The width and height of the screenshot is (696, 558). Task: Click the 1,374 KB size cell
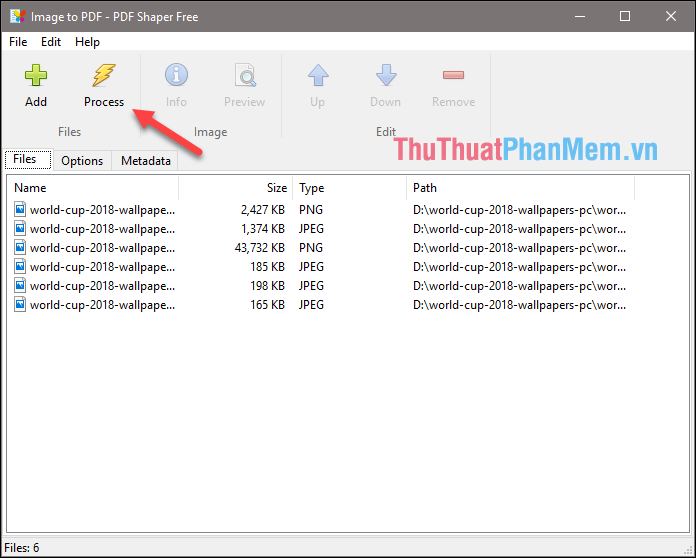(x=263, y=229)
